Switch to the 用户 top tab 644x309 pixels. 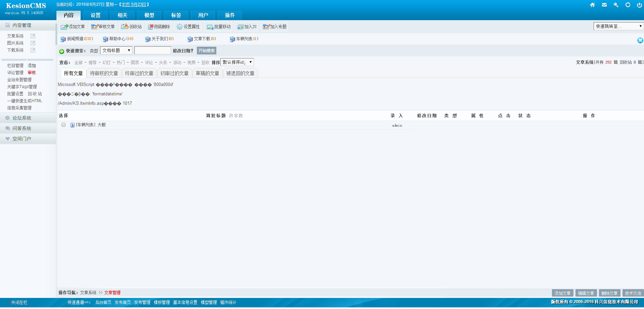tap(203, 15)
